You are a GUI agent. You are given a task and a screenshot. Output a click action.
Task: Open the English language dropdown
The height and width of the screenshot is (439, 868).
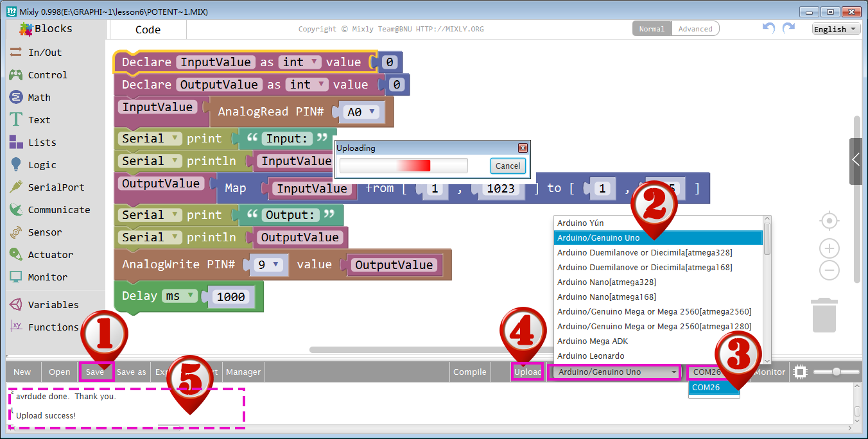(x=836, y=29)
